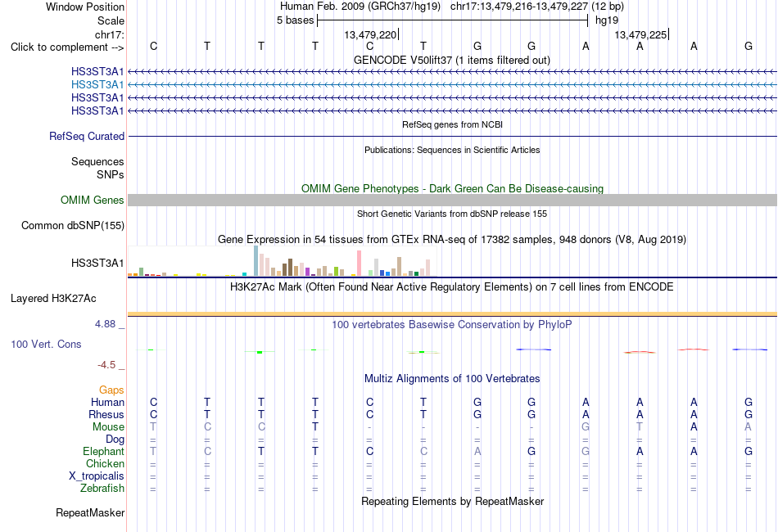Screen dimensions: 778x532
Task: Click the gray OMIM Genes bar
Action: tap(452, 200)
